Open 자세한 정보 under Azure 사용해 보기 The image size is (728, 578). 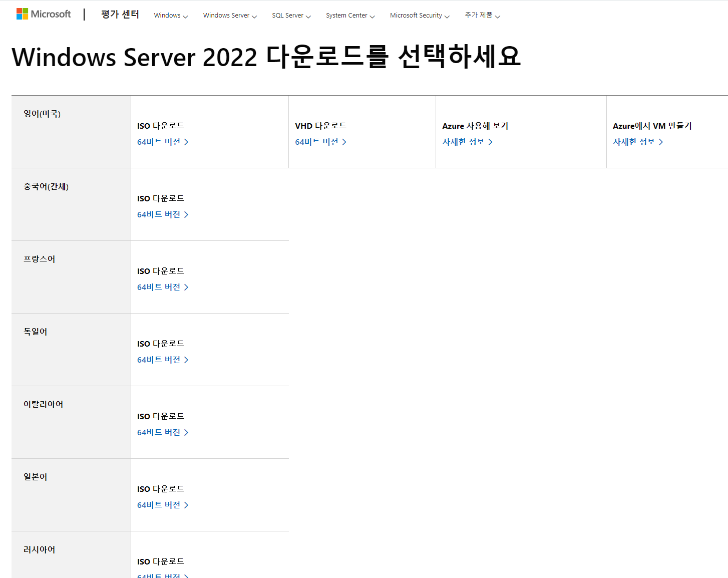467,142
